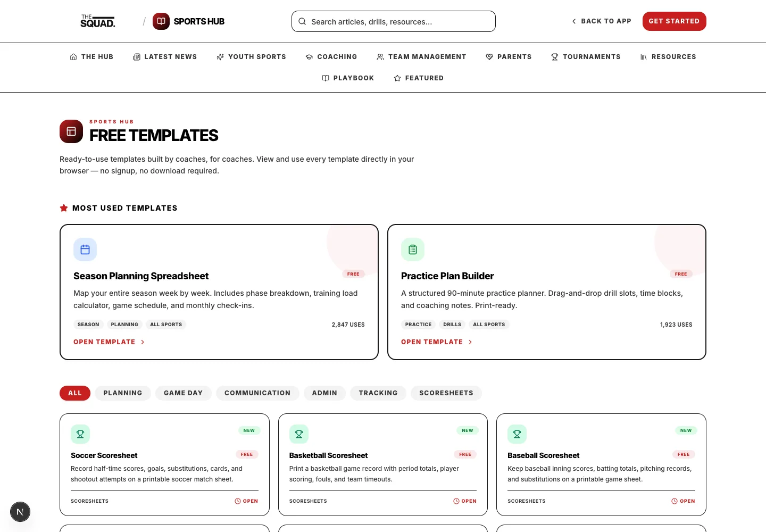
Task: Open Tournaments nav item
Action: point(586,57)
